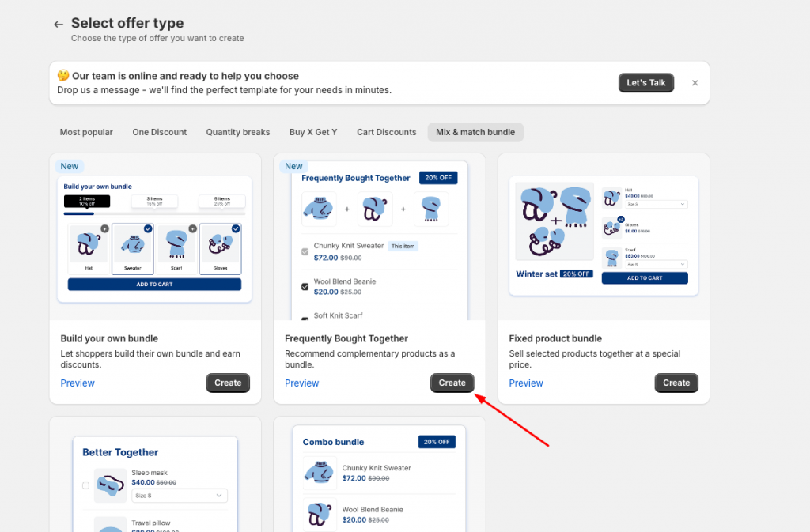Click the scarf icon in Frequently Bought Together preview

(x=431, y=209)
